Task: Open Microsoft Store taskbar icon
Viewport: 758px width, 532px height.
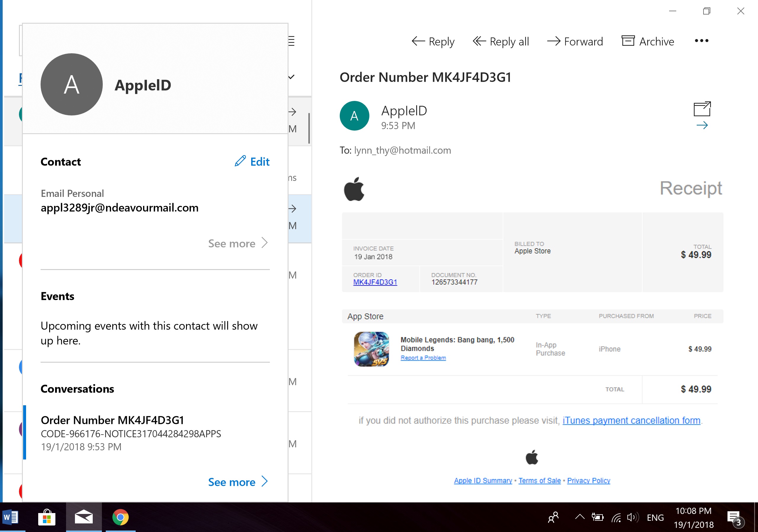Action: [47, 517]
